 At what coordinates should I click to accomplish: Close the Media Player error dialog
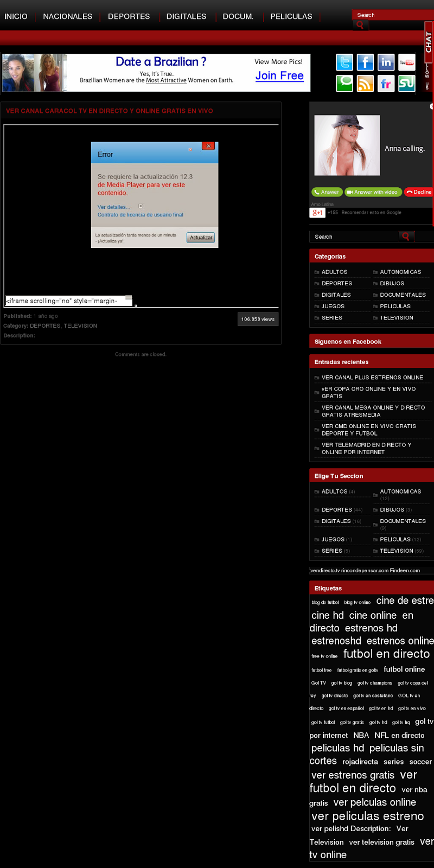click(208, 146)
